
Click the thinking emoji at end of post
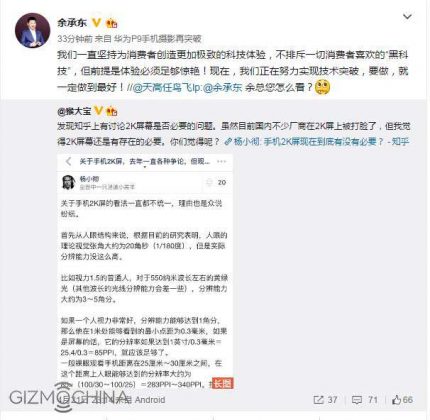(322, 87)
